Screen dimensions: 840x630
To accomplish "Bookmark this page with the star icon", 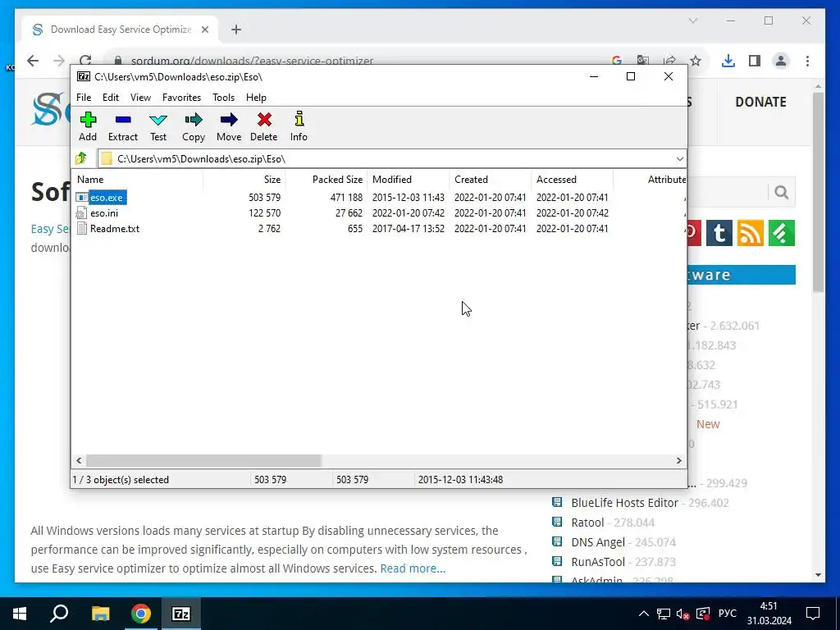I will pyautogui.click(x=696, y=61).
